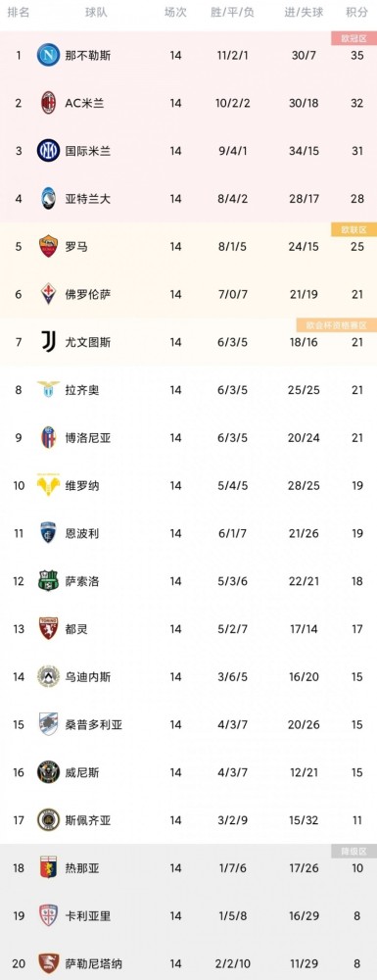Click the Bologna club badge
Viewport: 377px width, 980px height.
tap(48, 437)
